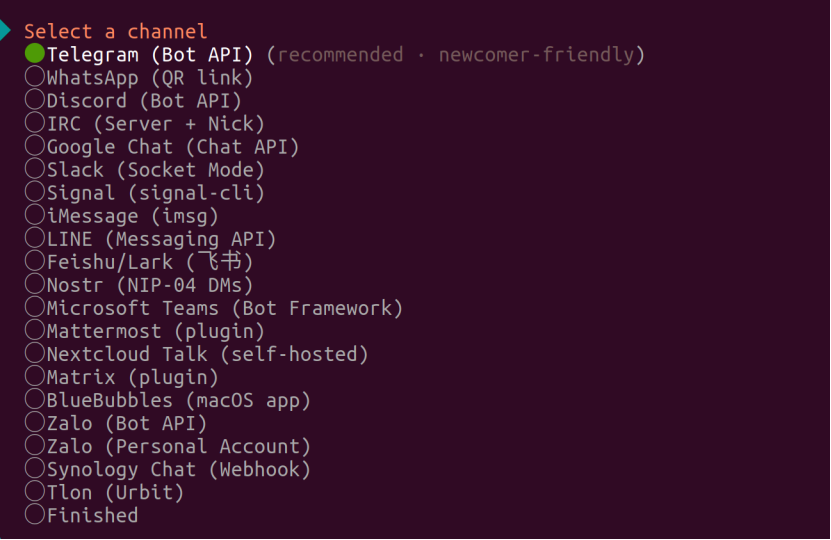Choose WhatsApp (QR link) channel
This screenshot has height=540, width=831.
tap(35, 77)
